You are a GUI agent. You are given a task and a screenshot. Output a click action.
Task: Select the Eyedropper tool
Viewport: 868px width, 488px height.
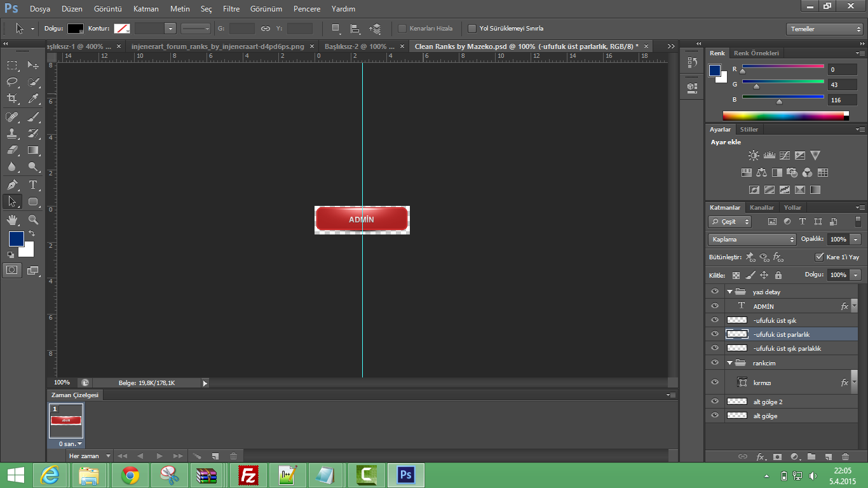click(x=33, y=98)
